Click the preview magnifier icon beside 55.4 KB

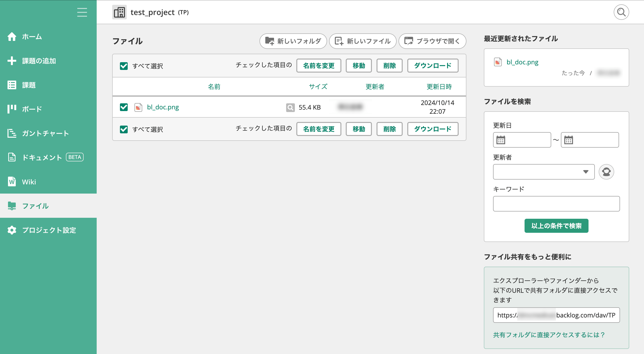pos(290,107)
